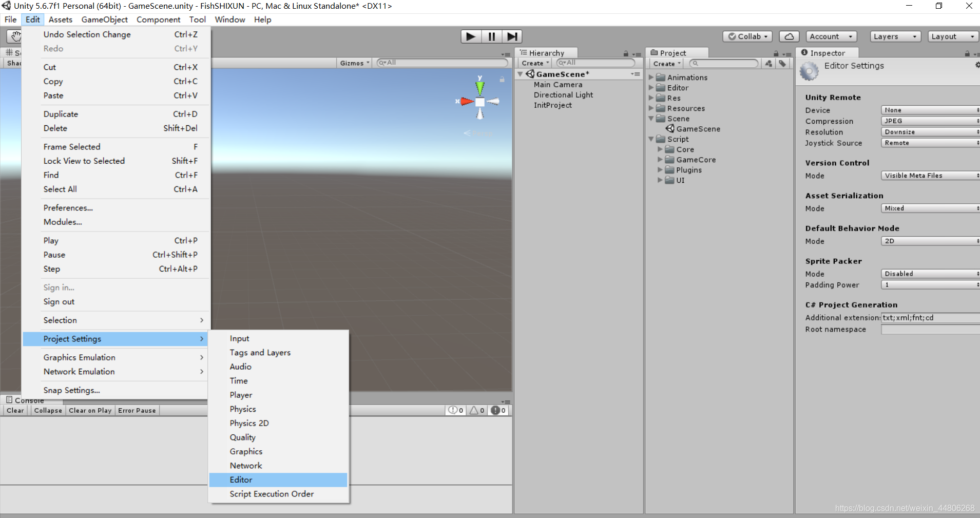Open Preferences from Edit menu
The width and height of the screenshot is (980, 518).
click(117, 207)
